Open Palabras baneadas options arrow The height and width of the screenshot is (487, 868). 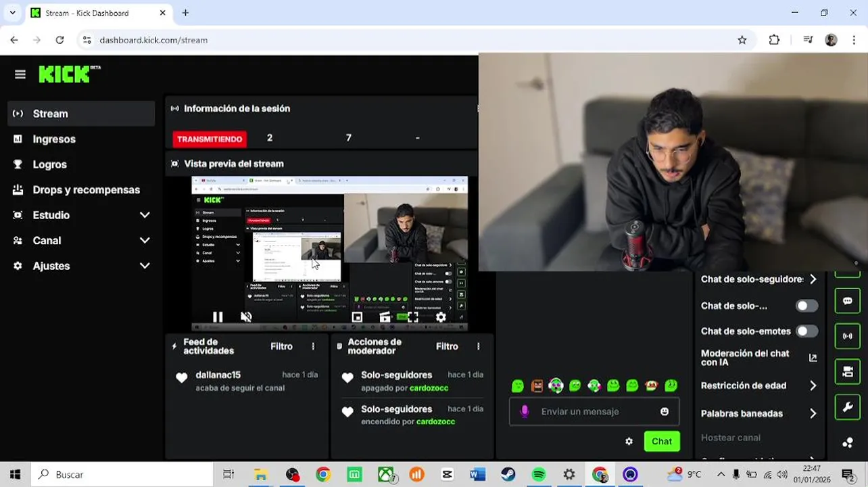pyautogui.click(x=813, y=413)
